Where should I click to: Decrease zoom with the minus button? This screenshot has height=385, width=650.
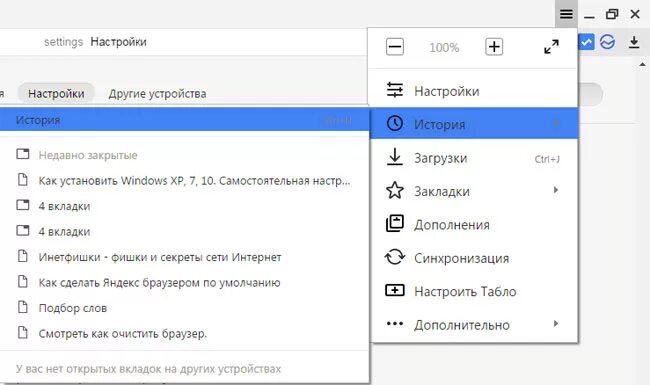395,47
